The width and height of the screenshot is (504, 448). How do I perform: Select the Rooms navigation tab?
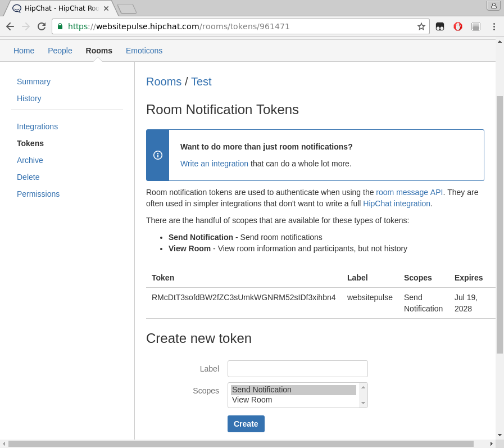pos(99,51)
